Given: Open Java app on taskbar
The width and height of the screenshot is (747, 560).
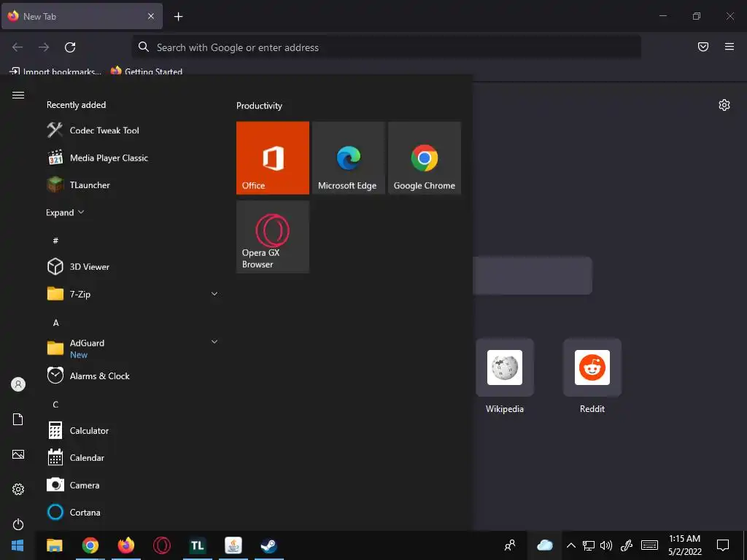Looking at the screenshot, I should [233, 545].
